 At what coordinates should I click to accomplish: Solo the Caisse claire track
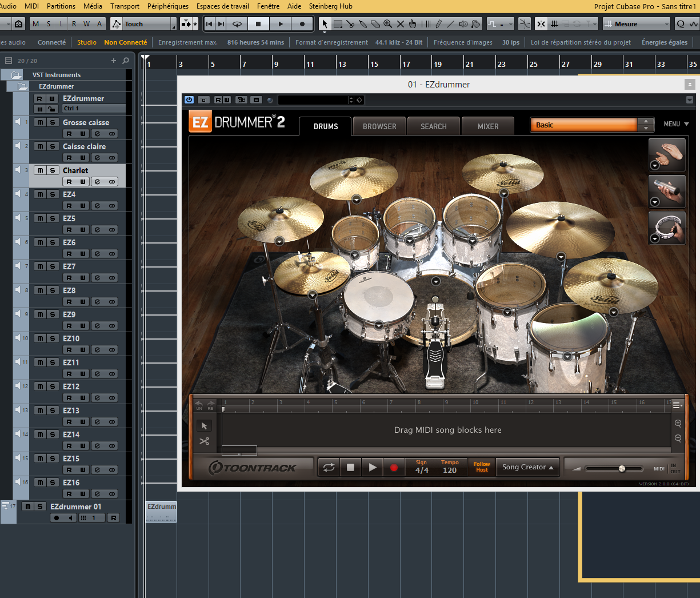pos(53,146)
